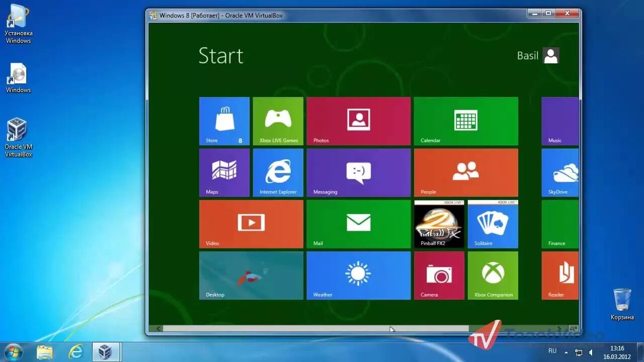Screen dimensions: 644x362
Task: Click the Start heading text
Action: 221,55
